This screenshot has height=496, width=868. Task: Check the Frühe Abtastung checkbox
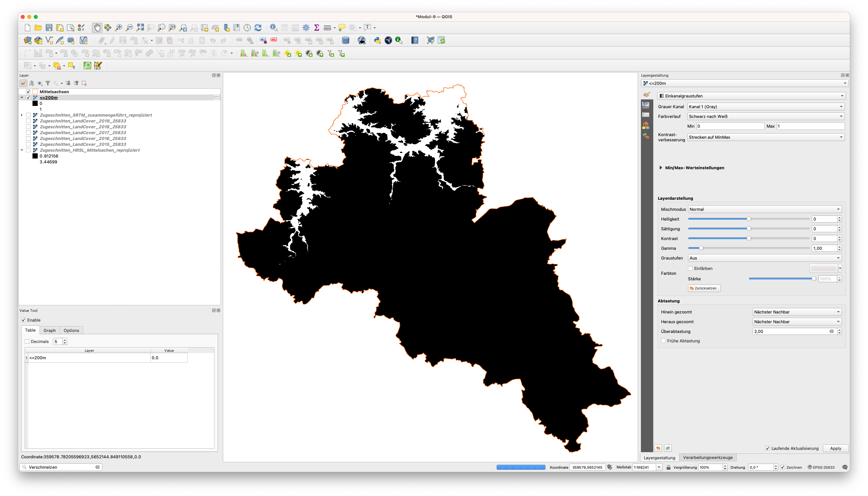coord(663,341)
